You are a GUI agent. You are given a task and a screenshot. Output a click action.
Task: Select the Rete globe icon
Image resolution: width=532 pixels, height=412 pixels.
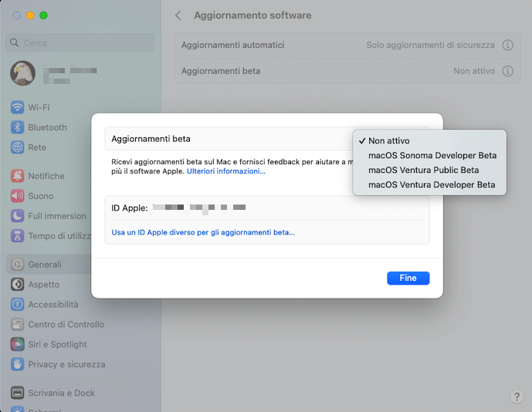click(17, 147)
